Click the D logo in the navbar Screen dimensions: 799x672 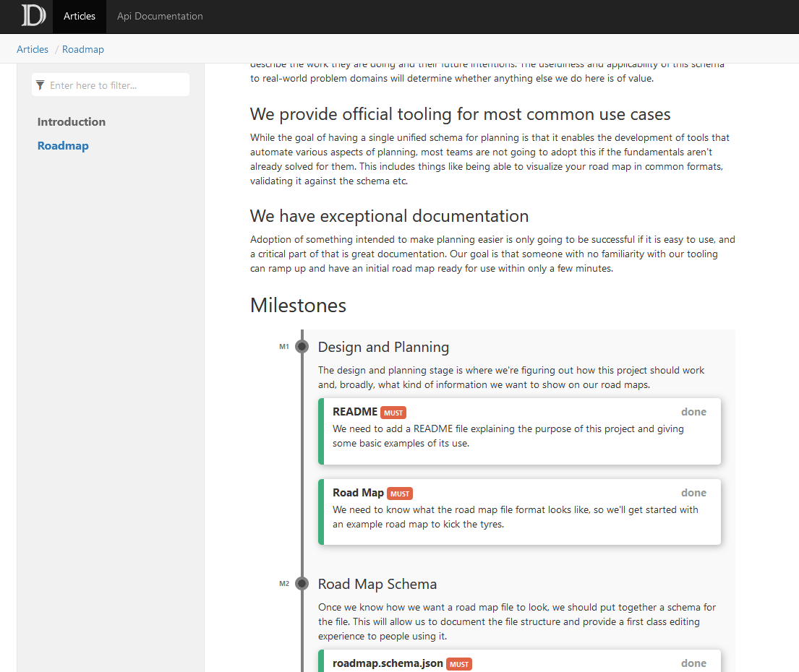pos(32,16)
